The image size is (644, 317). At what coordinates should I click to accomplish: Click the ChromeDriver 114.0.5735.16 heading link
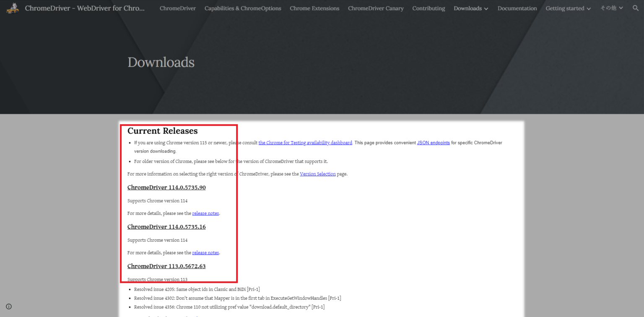pos(166,227)
